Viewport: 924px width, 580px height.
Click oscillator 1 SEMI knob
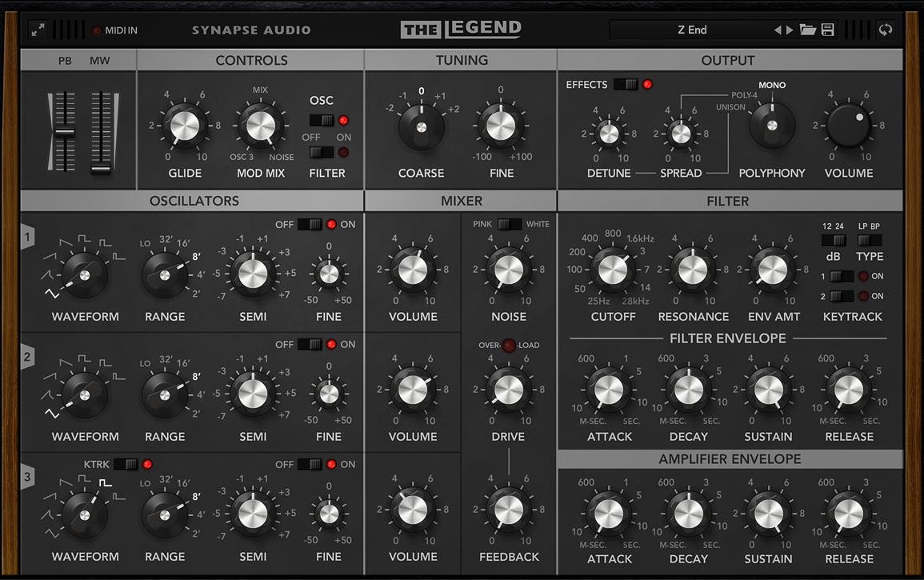point(253,273)
